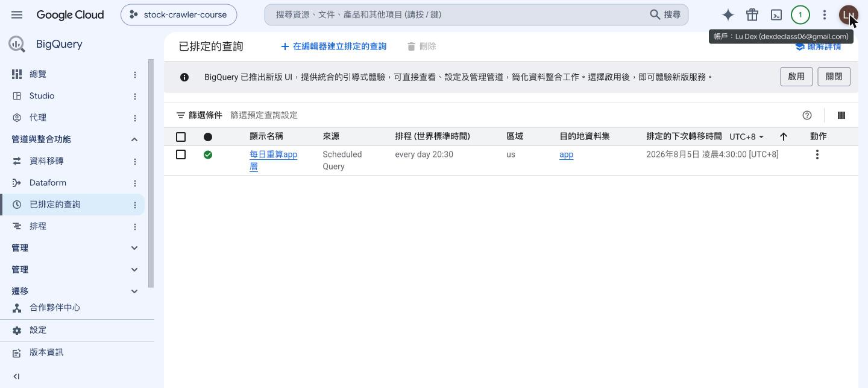Open more options for 資料移轉
Image resolution: width=868 pixels, height=388 pixels.
[x=135, y=161]
